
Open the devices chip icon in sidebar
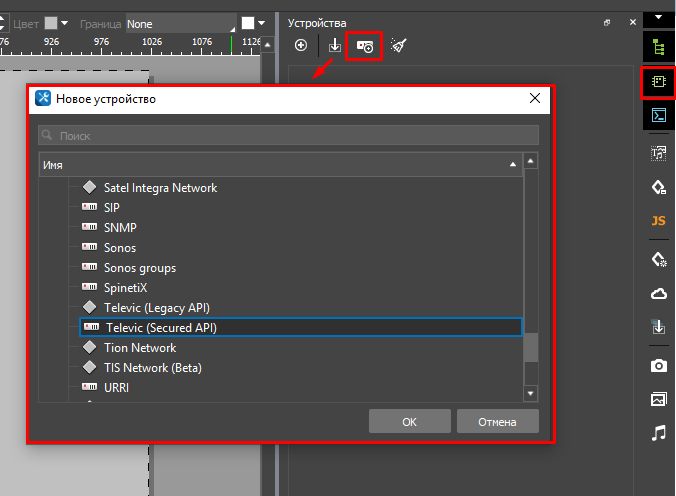point(658,82)
